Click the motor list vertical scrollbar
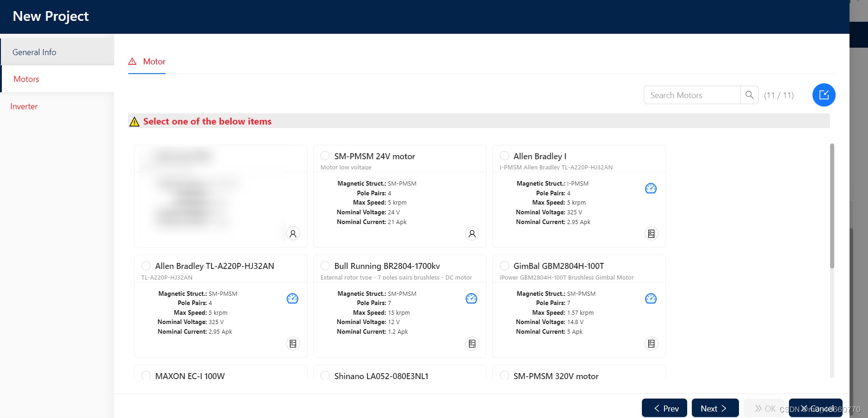This screenshot has height=418, width=868. 832,206
